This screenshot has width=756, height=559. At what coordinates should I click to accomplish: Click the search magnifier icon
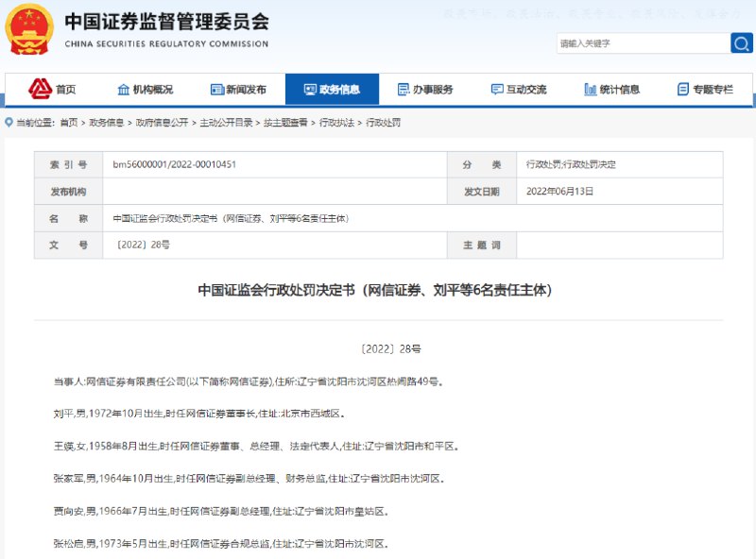pos(743,43)
